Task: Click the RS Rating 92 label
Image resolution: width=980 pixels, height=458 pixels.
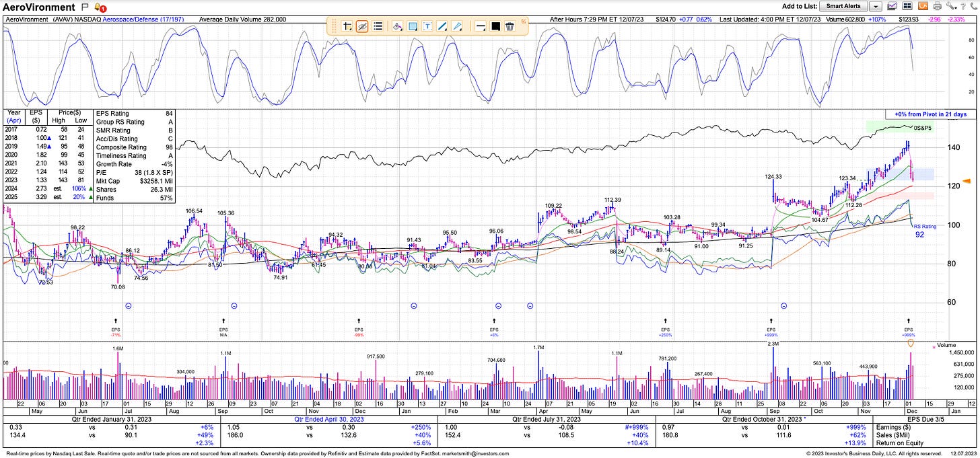Action: click(924, 231)
